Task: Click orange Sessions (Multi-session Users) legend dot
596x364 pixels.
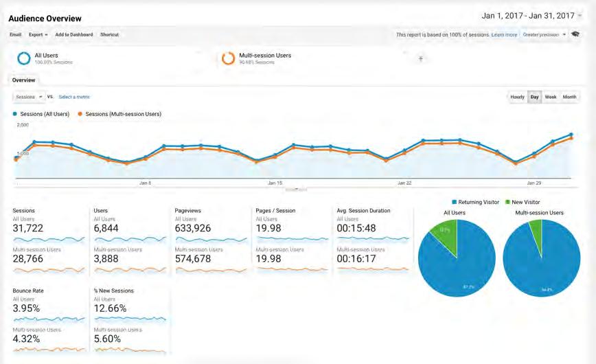Action: (80, 114)
